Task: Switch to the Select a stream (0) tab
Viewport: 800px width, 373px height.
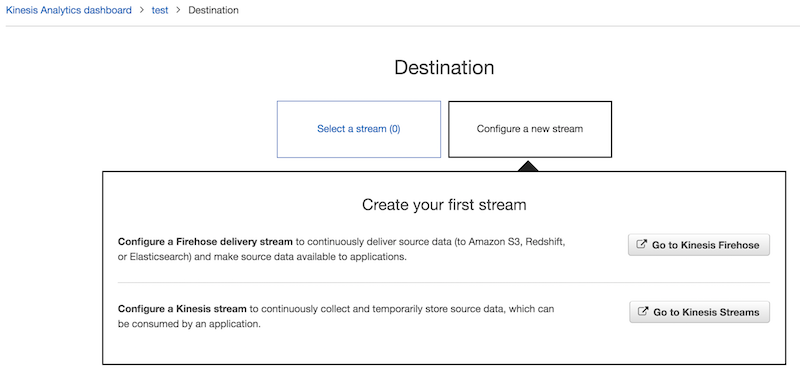Action: (x=359, y=129)
